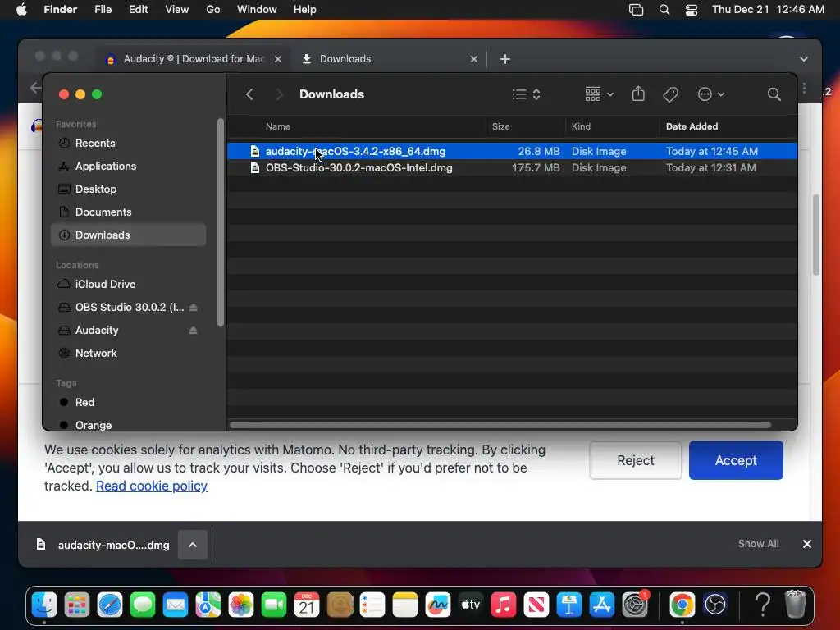This screenshot has width=840, height=630.
Task: Open the Read cookie policy link
Action: coord(152,486)
